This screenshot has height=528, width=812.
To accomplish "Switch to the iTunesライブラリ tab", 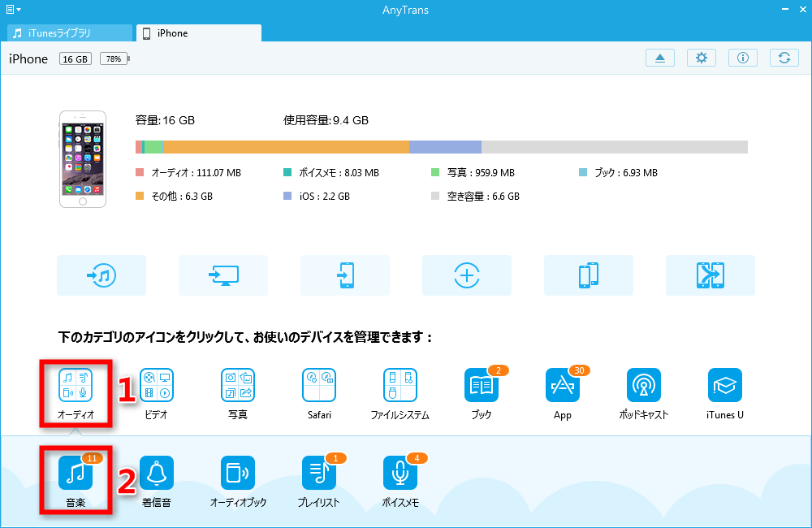I will coord(70,33).
